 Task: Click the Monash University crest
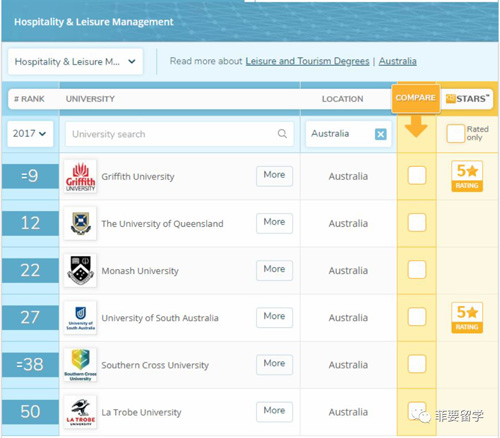[80, 270]
